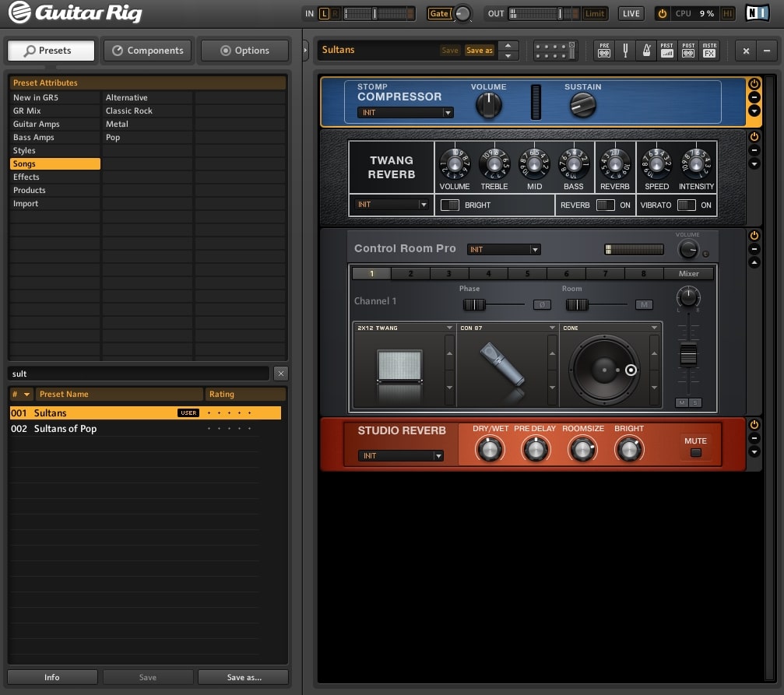The image size is (784, 695).
Task: Enable the output Limit button
Action: [x=595, y=13]
